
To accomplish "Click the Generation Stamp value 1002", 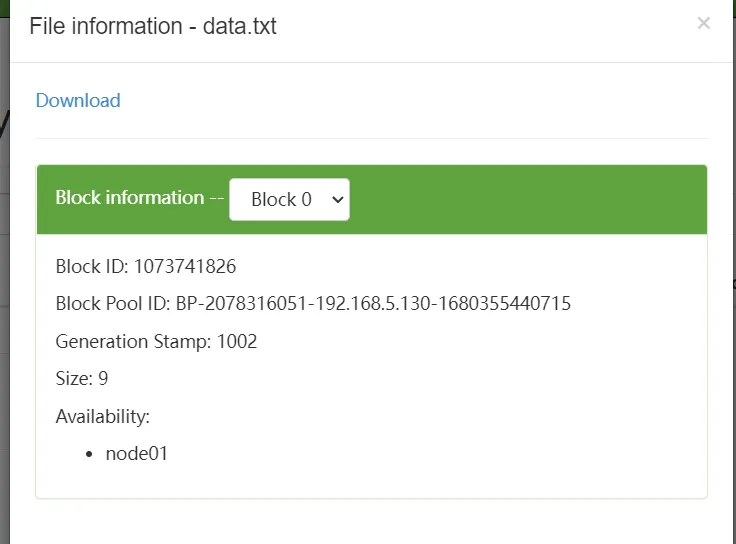I will tap(237, 341).
